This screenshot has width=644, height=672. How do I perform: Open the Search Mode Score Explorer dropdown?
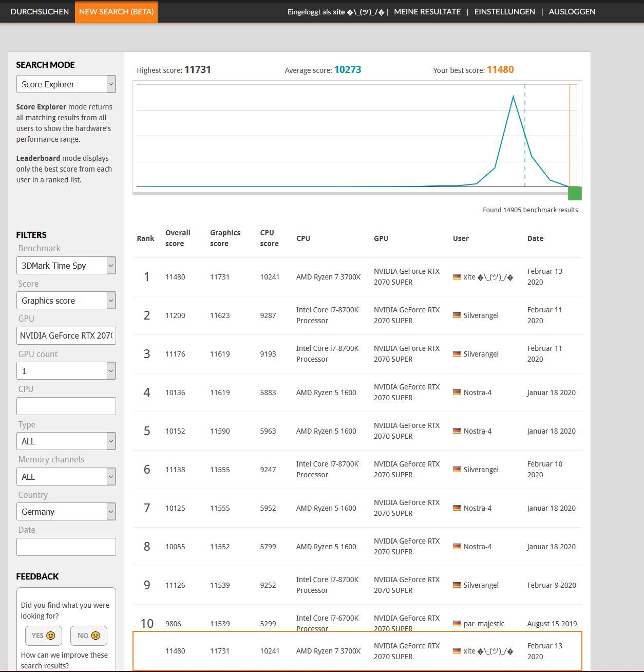click(x=66, y=84)
